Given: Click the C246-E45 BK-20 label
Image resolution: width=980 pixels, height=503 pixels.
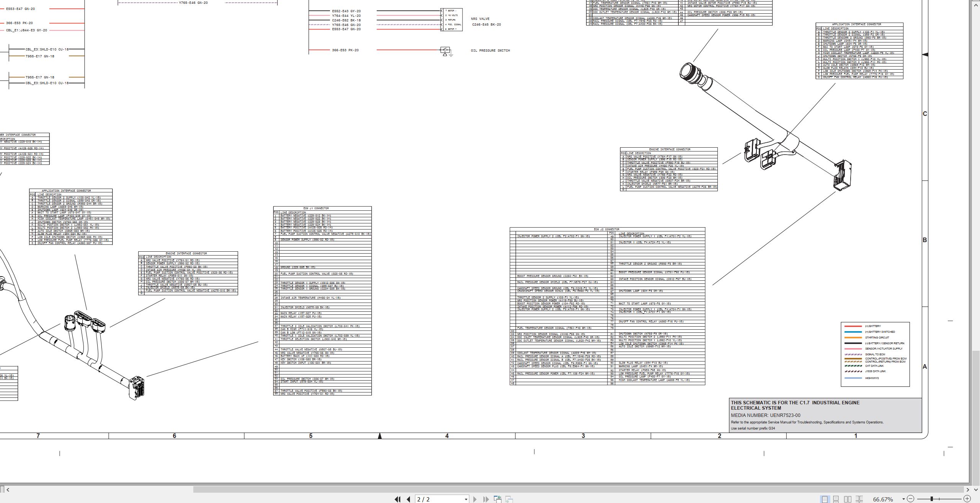Looking at the screenshot, I should point(487,24).
